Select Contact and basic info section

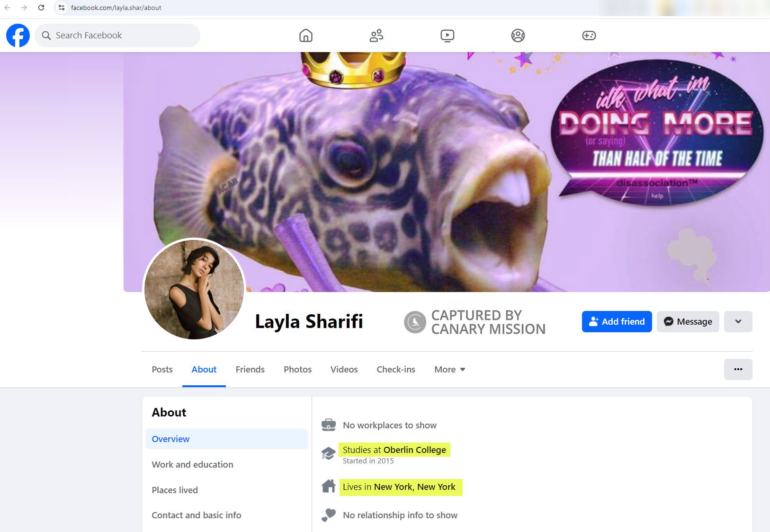197,515
